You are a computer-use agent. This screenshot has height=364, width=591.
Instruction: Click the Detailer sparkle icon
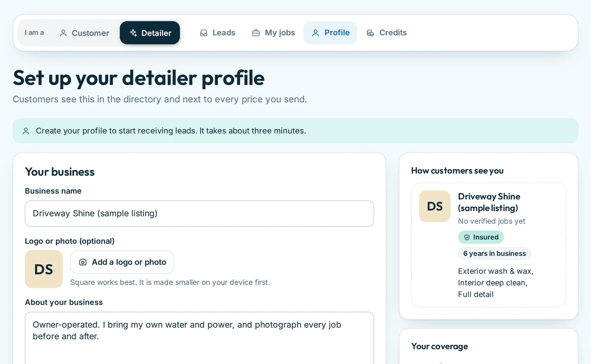(x=133, y=33)
